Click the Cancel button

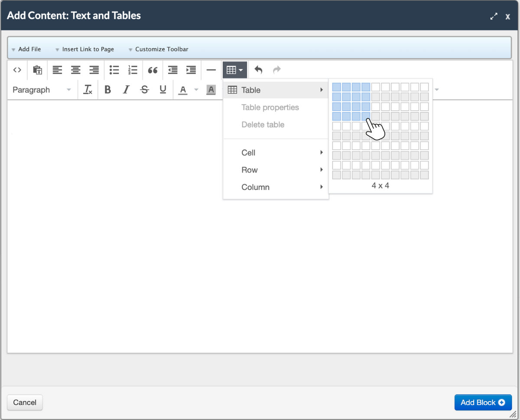point(25,403)
